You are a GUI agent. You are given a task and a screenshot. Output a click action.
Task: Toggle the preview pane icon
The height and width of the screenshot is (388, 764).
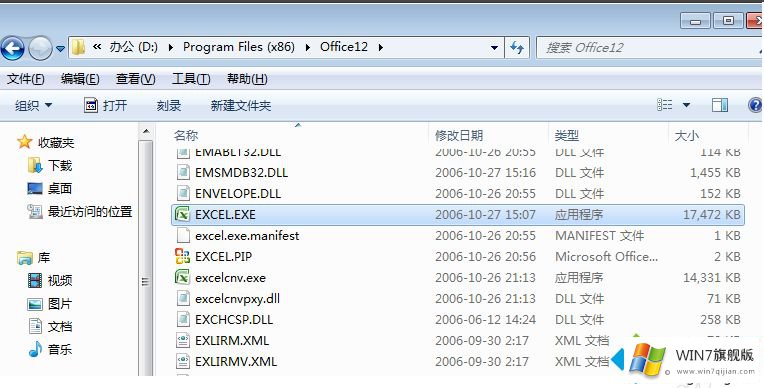(x=720, y=105)
